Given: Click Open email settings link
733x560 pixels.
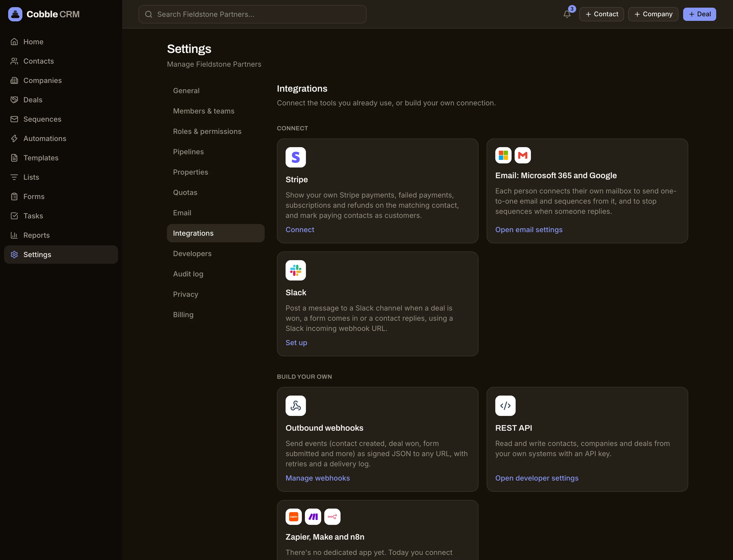Looking at the screenshot, I should pos(529,230).
